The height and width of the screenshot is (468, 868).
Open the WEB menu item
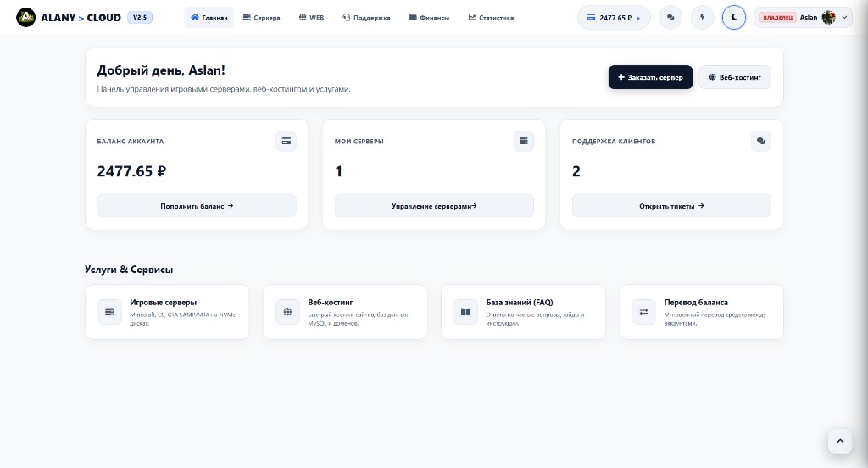tap(311, 18)
